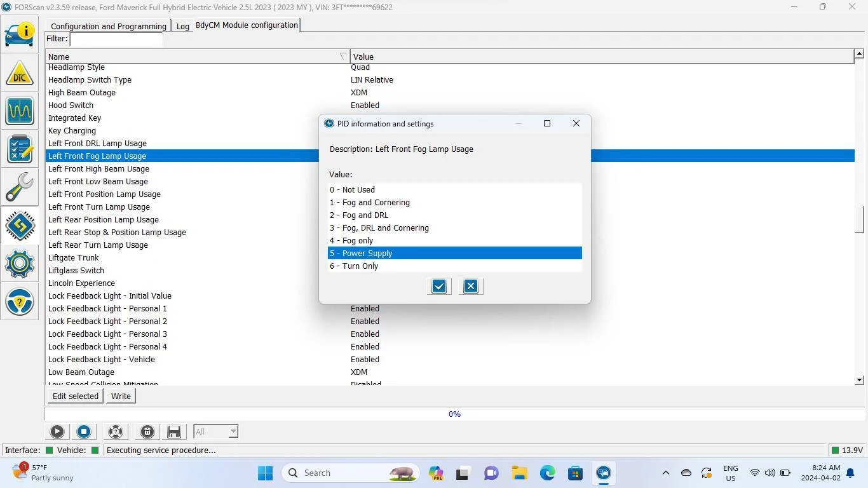Switch to Configuration and Programming tab

[108, 26]
